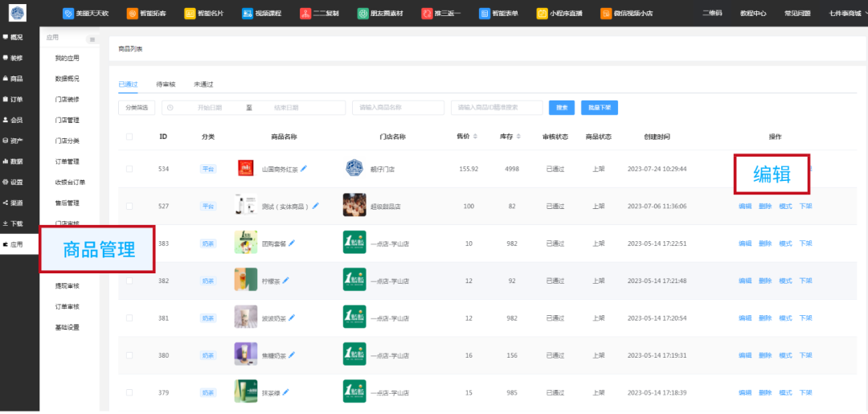Focus the 开始日期 start date field

[210, 108]
